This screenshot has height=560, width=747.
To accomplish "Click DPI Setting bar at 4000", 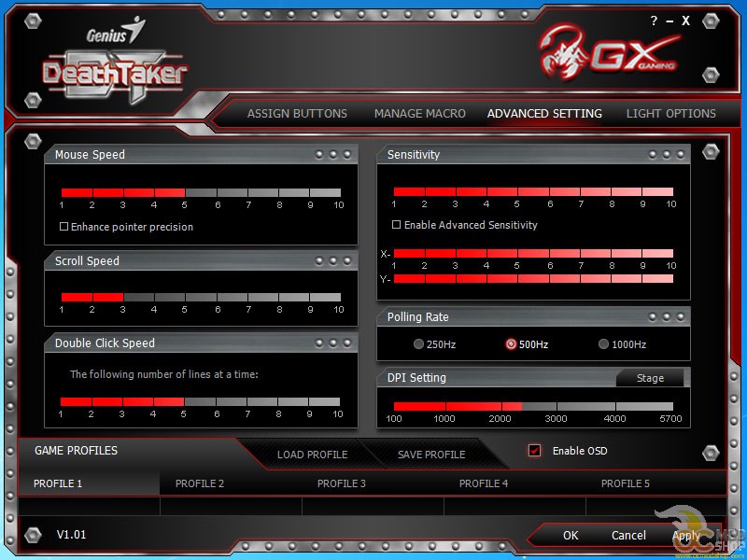I will (x=615, y=407).
